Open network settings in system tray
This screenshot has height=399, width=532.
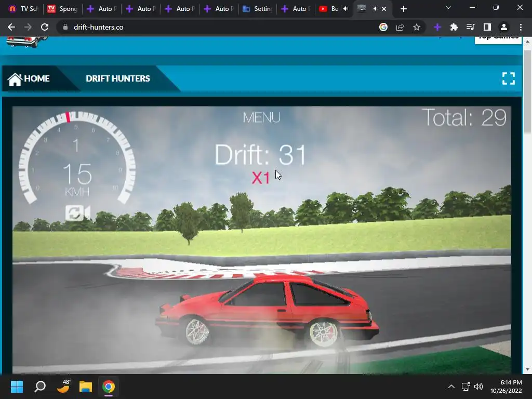click(x=465, y=387)
